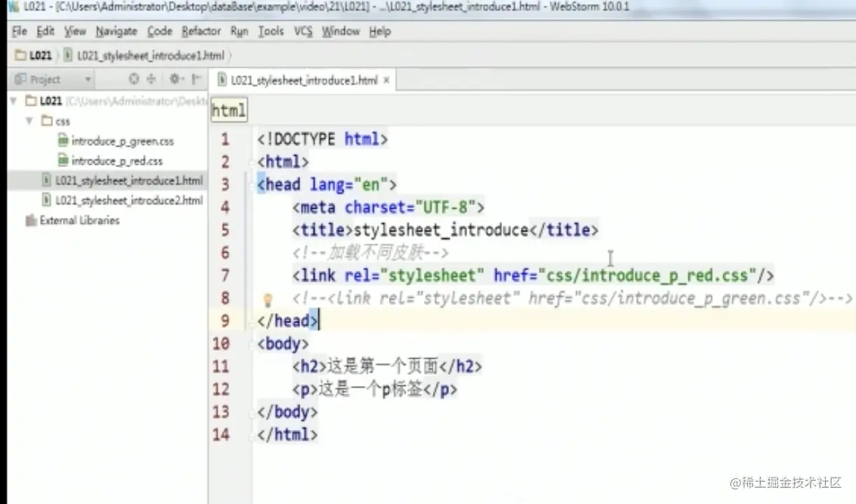This screenshot has height=504, width=856.
Task: Select introduce_p_green.css in project tree
Action: click(123, 141)
